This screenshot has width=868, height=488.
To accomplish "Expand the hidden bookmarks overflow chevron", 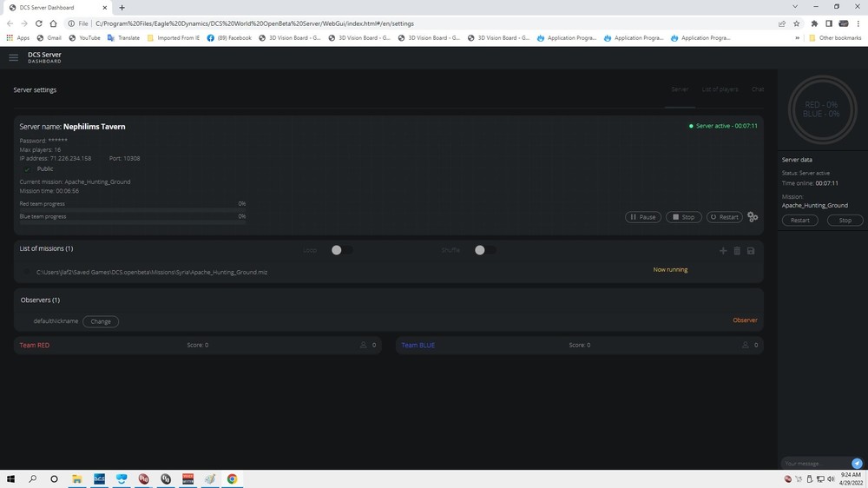I will click(797, 37).
